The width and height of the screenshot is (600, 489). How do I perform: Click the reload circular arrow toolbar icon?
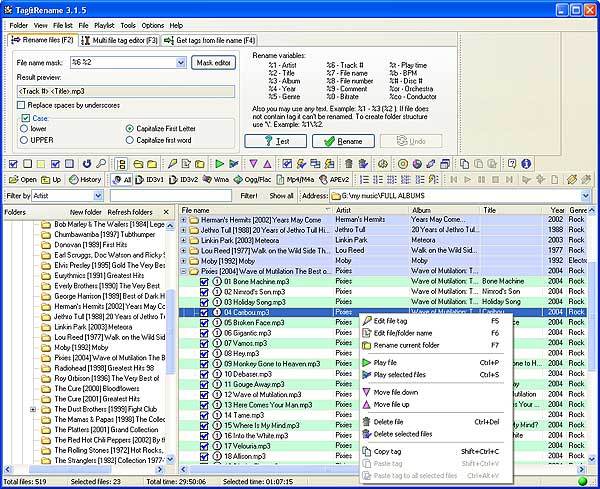tap(87, 164)
